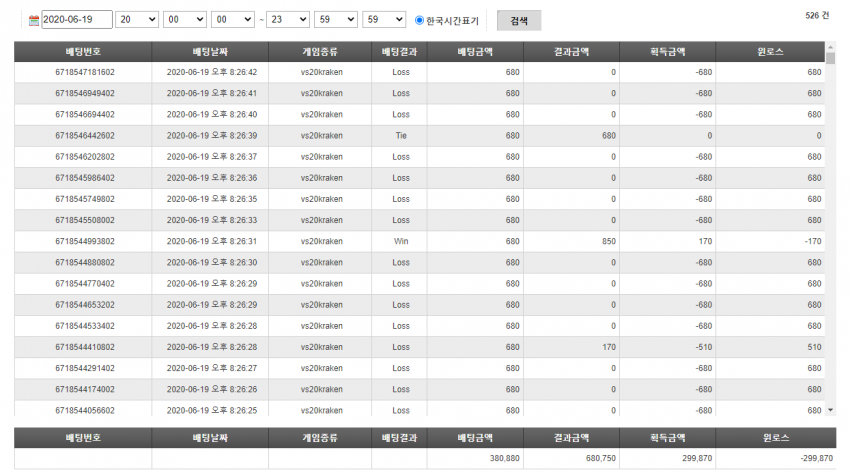Select bet number 6718544653202
The width and height of the screenshot is (850, 470).
(x=85, y=305)
